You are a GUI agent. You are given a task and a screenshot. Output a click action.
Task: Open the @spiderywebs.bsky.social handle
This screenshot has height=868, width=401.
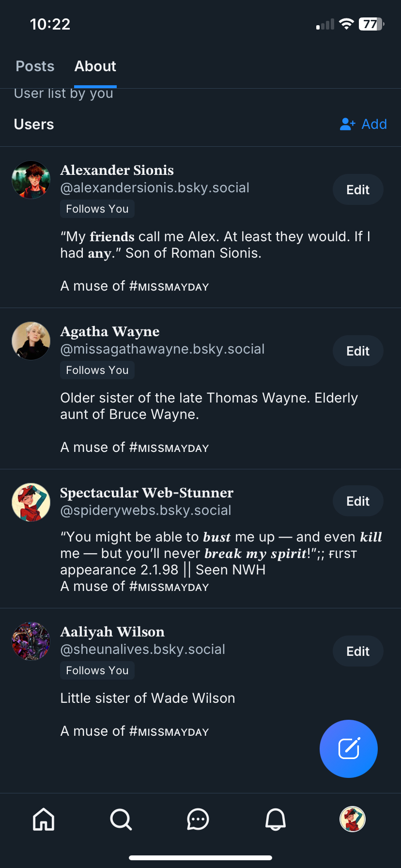(x=145, y=511)
